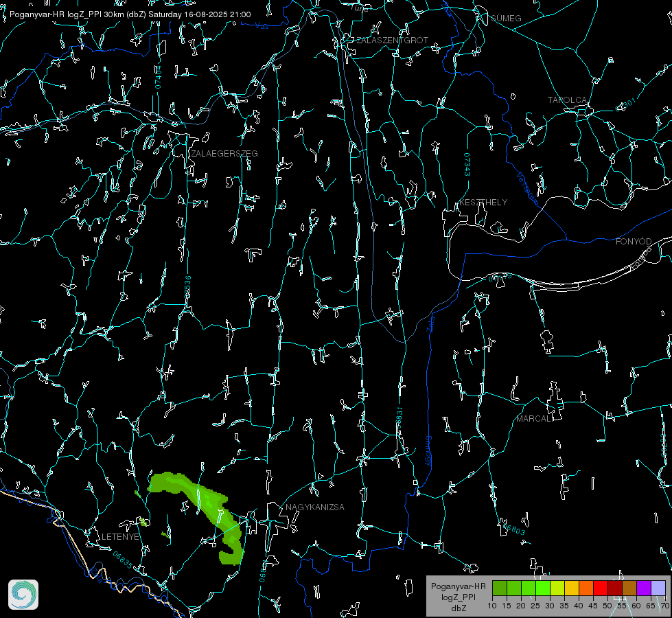Choose the 20-25 dBZ green legend swatch
Image resolution: width=672 pixels, height=618 pixels.
pyautogui.click(x=529, y=588)
